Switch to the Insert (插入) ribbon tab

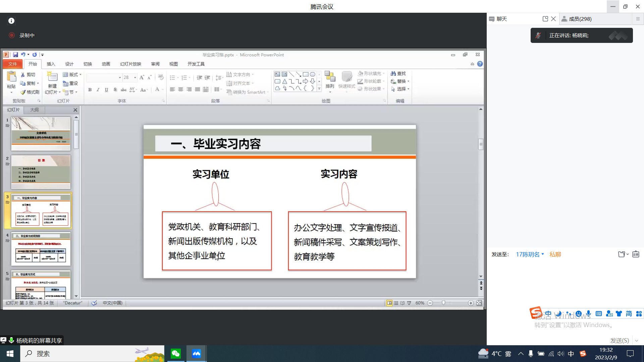pyautogui.click(x=51, y=64)
